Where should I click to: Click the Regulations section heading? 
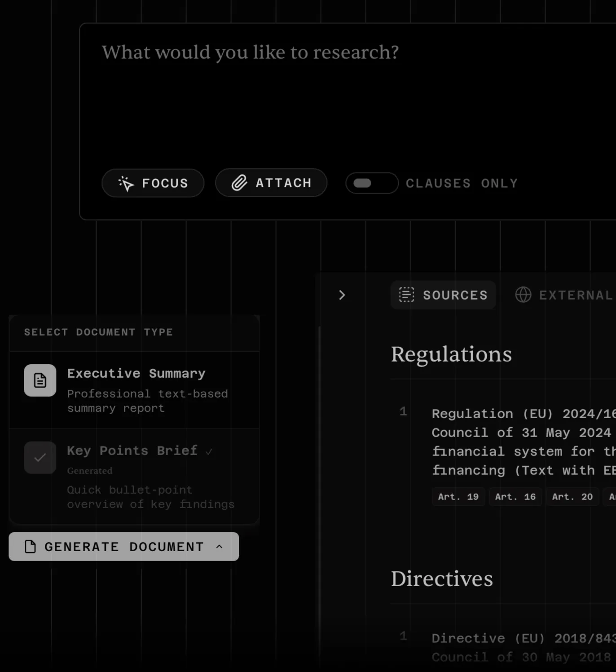[x=451, y=354]
